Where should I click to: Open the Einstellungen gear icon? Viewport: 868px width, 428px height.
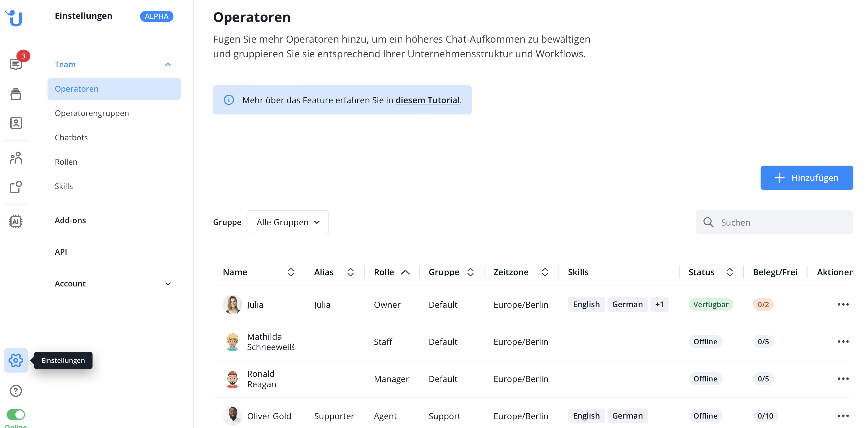click(16, 360)
